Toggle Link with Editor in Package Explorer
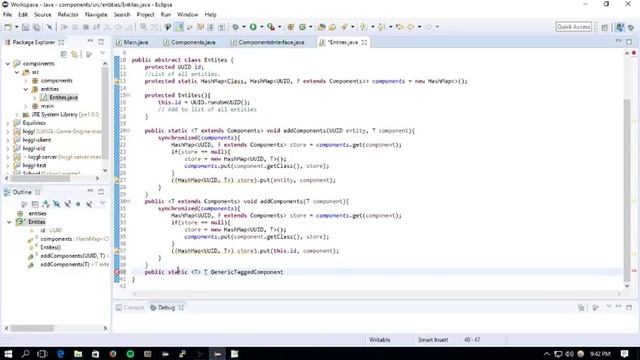 75,54
